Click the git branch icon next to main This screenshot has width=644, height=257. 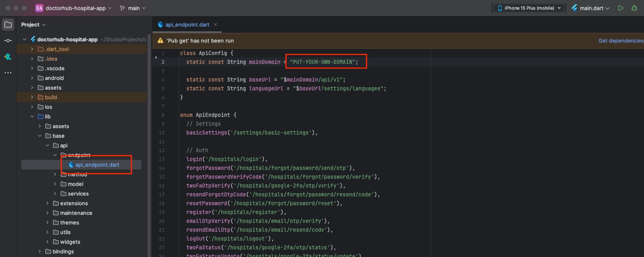(122, 8)
